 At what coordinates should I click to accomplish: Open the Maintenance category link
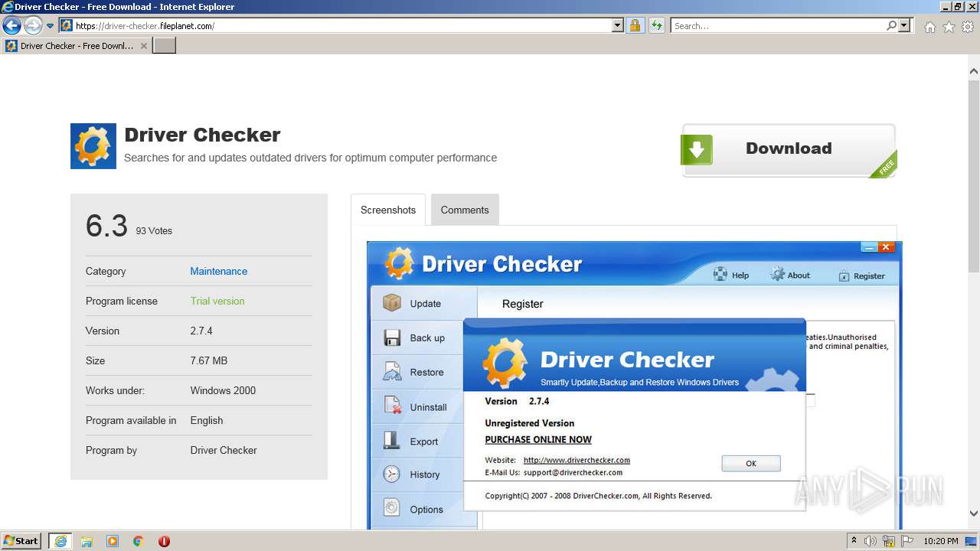219,271
